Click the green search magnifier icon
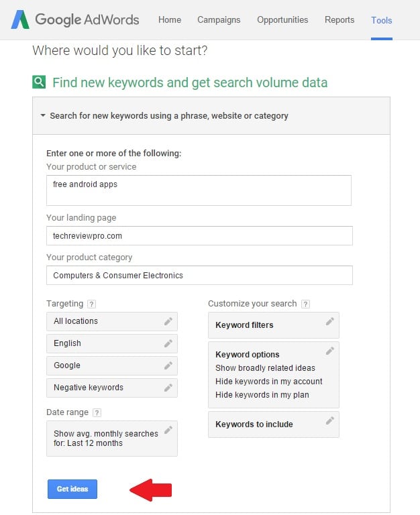This screenshot has height=515, width=420. [x=39, y=82]
